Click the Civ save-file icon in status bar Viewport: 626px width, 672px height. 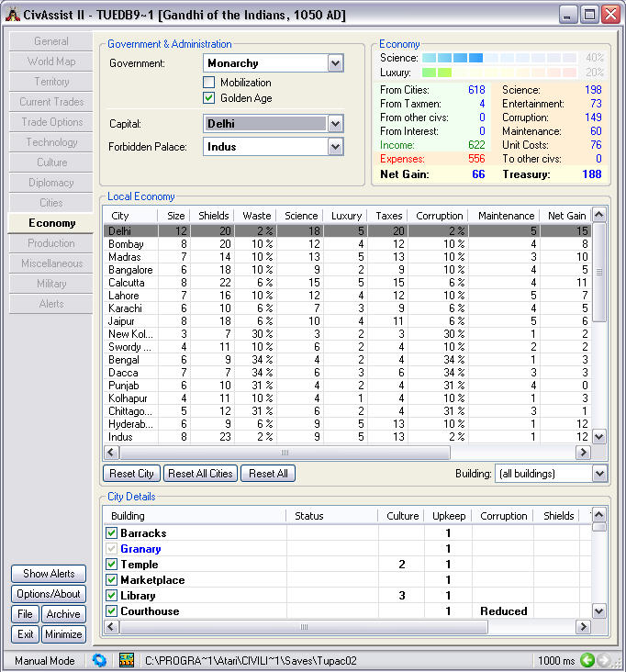(x=127, y=660)
